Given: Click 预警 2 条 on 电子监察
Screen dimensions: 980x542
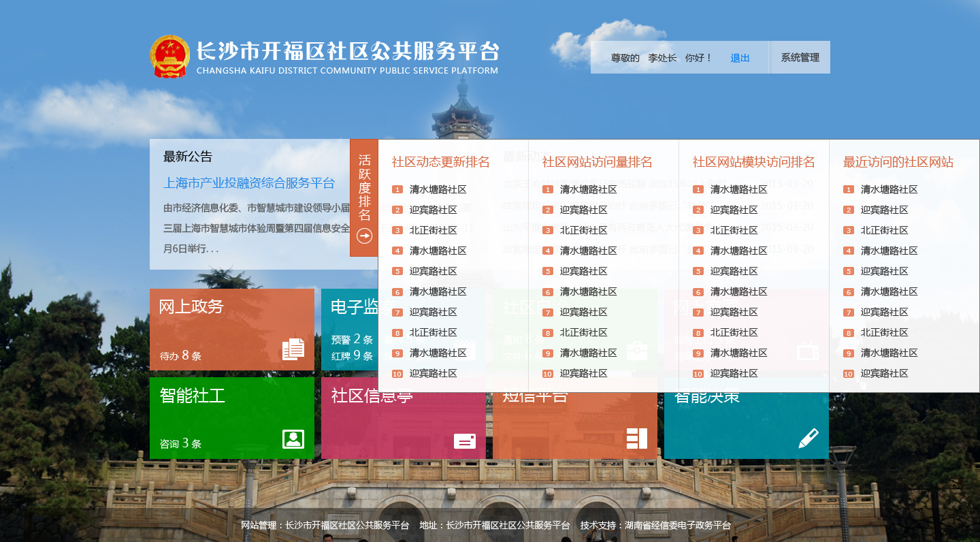Looking at the screenshot, I should (x=352, y=339).
